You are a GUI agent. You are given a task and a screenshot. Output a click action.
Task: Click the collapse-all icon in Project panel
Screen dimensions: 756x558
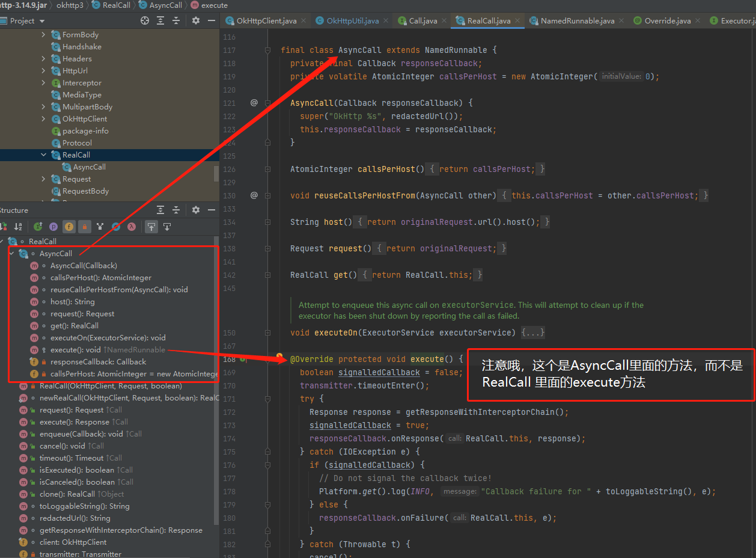click(x=176, y=20)
